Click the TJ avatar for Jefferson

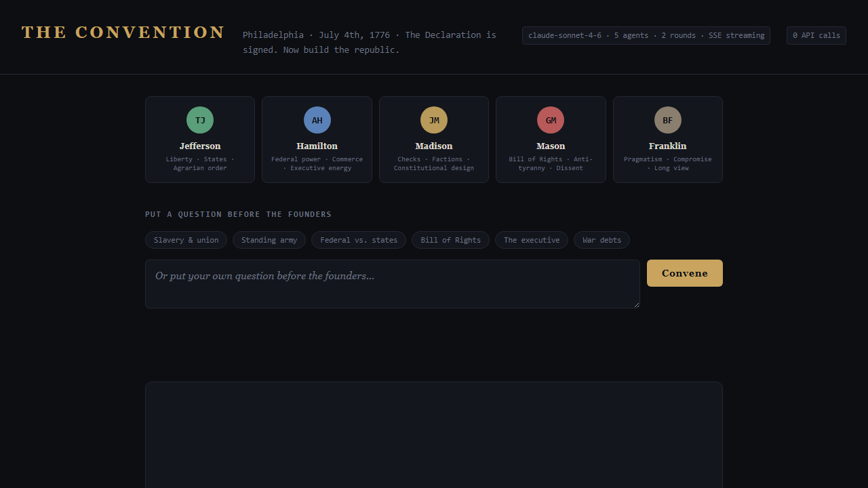(200, 120)
